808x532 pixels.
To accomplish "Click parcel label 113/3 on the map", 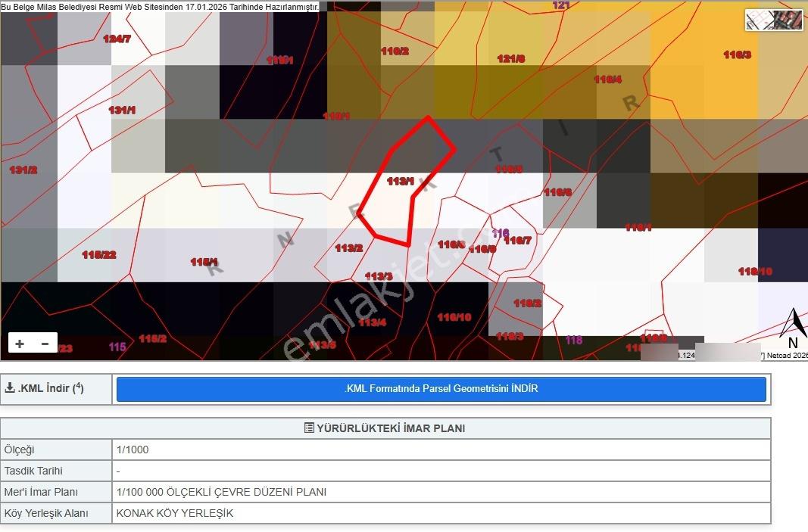I will 379,276.
